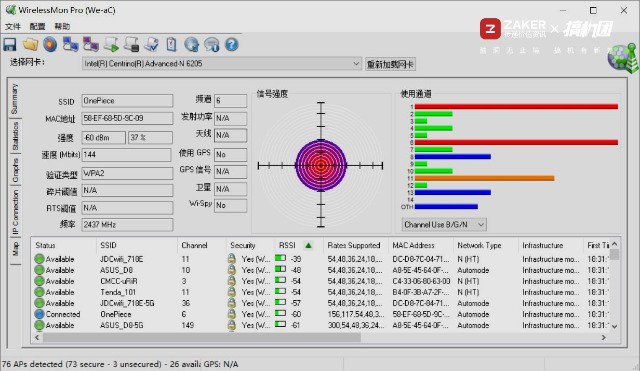Click the purple computers network icon
The height and width of the screenshot is (371, 640).
click(91, 44)
